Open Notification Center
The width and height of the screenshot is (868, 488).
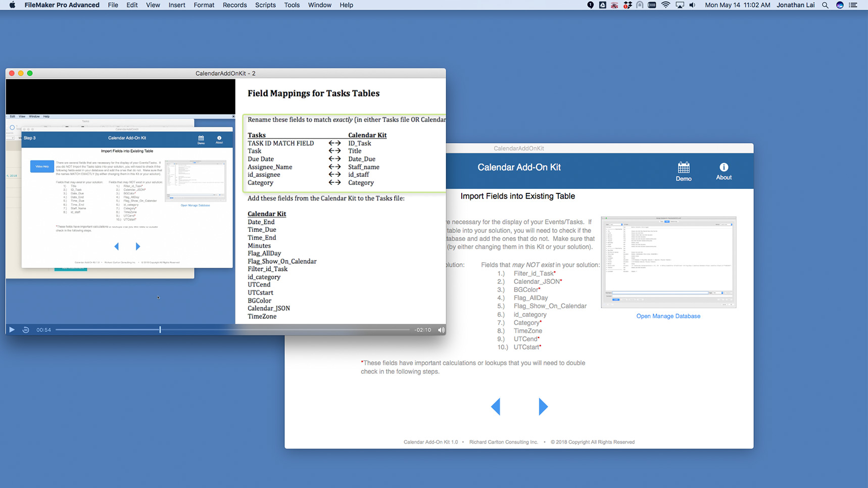[x=853, y=5]
